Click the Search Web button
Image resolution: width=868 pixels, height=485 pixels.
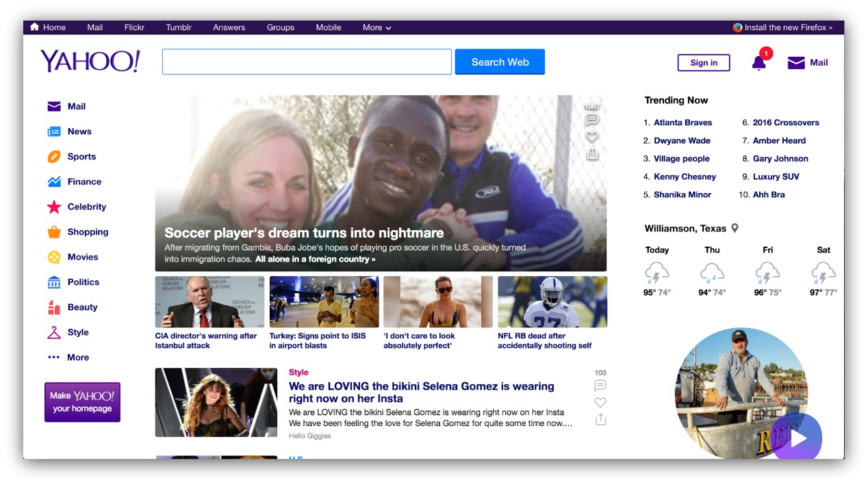pos(500,62)
